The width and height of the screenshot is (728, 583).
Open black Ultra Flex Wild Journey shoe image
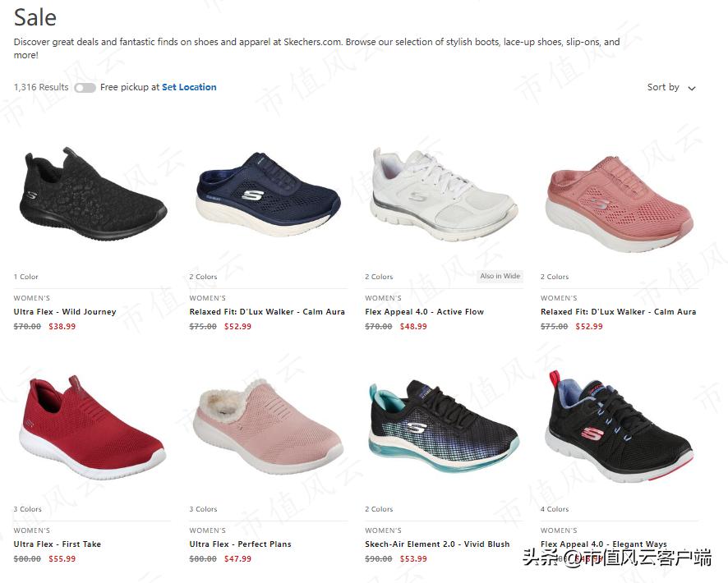[92, 194]
